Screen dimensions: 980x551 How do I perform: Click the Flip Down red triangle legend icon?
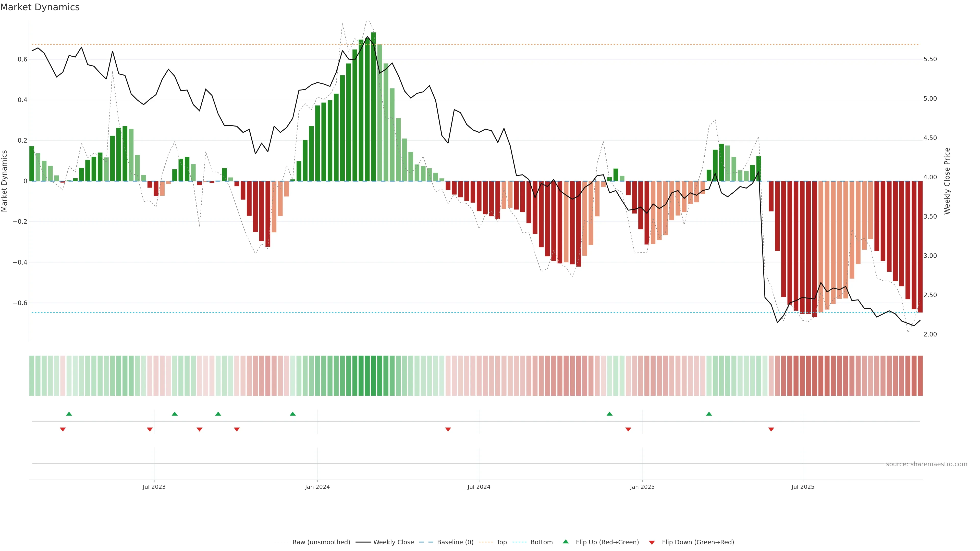coord(652,542)
